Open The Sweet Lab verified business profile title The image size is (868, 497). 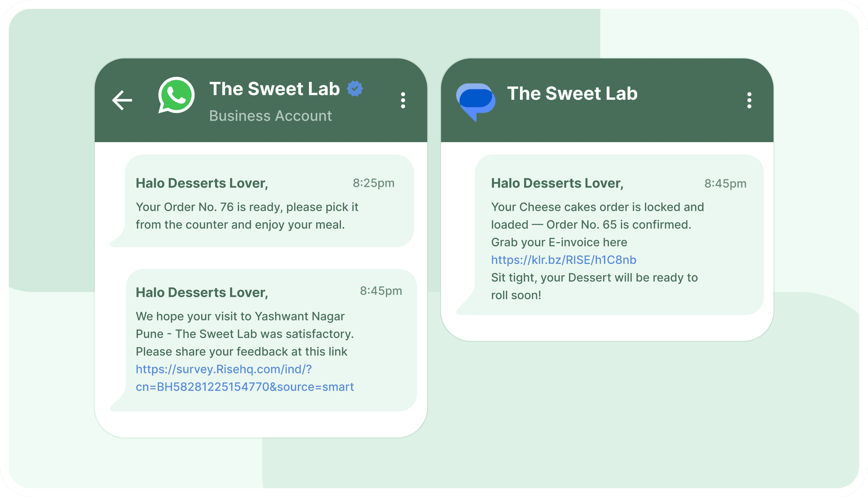[x=274, y=89]
